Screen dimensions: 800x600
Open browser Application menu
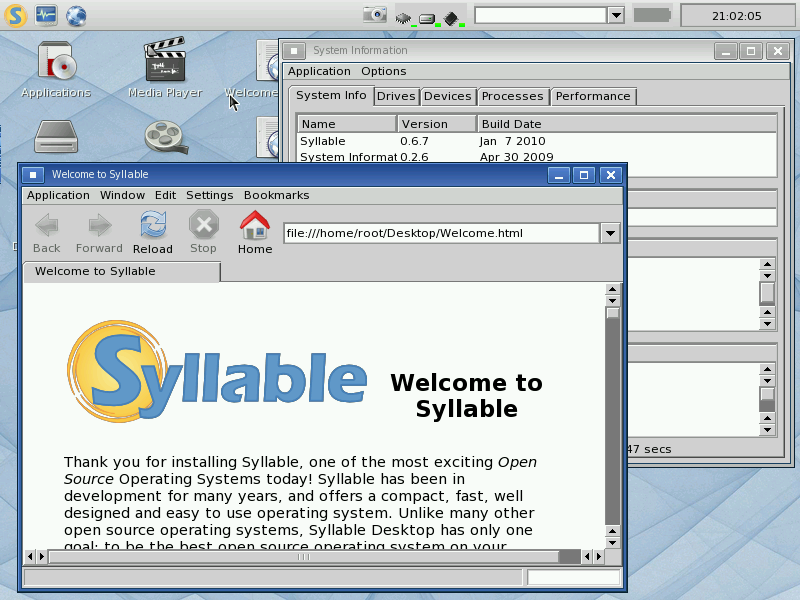[x=58, y=195]
